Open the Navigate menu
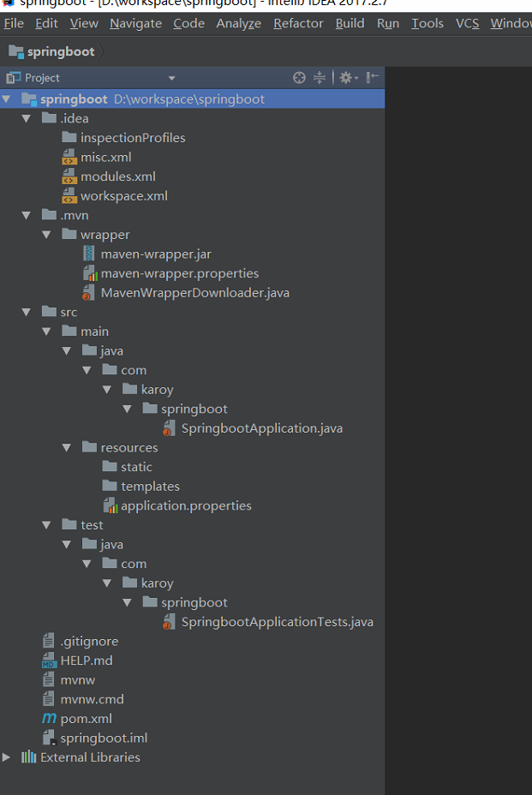Image resolution: width=532 pixels, height=795 pixels. click(135, 24)
